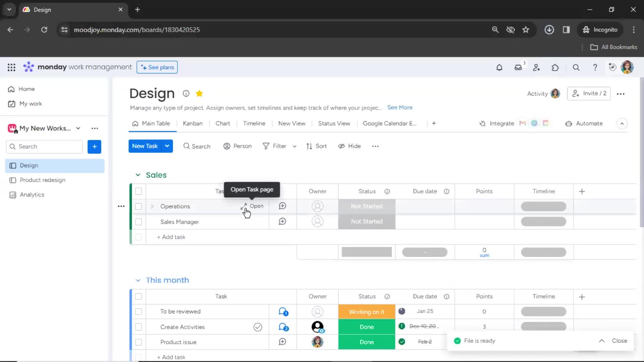Screen dimensions: 644x362
Task: Click Status column info icon in Sales group
Action: [387, 191]
